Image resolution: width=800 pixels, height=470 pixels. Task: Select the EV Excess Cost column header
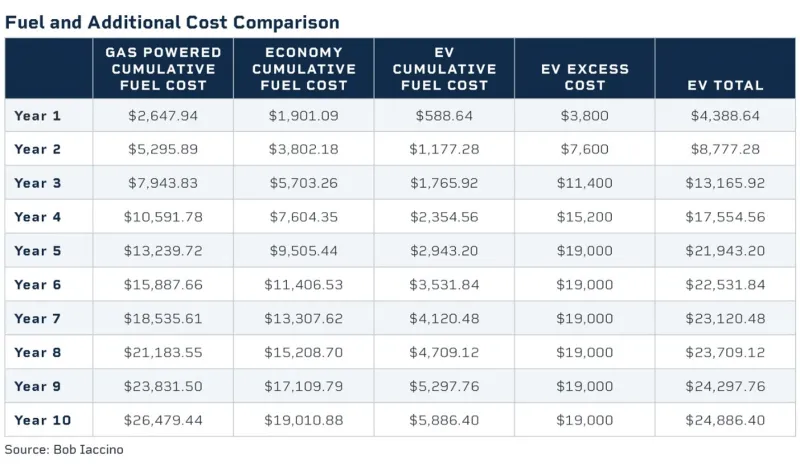(x=585, y=77)
